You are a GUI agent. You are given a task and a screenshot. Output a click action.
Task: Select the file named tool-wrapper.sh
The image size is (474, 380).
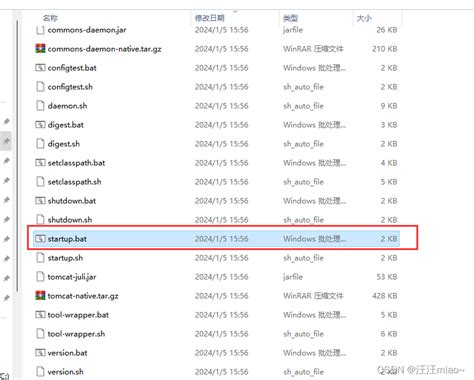[76, 334]
